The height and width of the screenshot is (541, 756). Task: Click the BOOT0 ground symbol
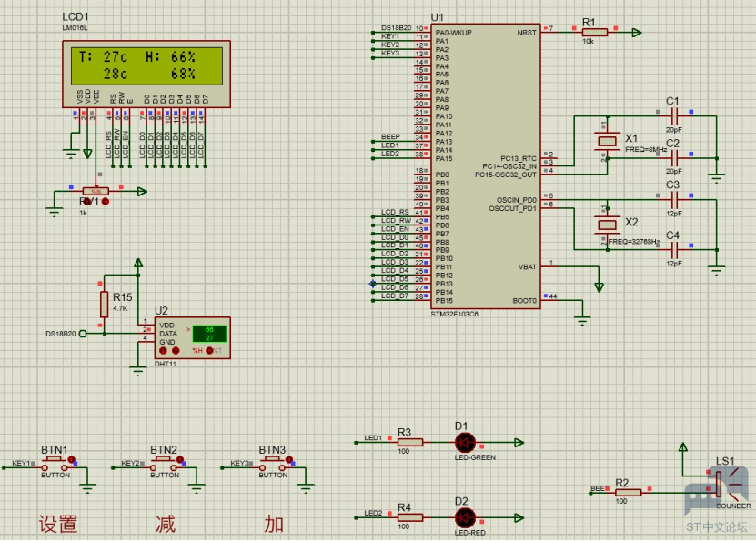[x=582, y=320]
